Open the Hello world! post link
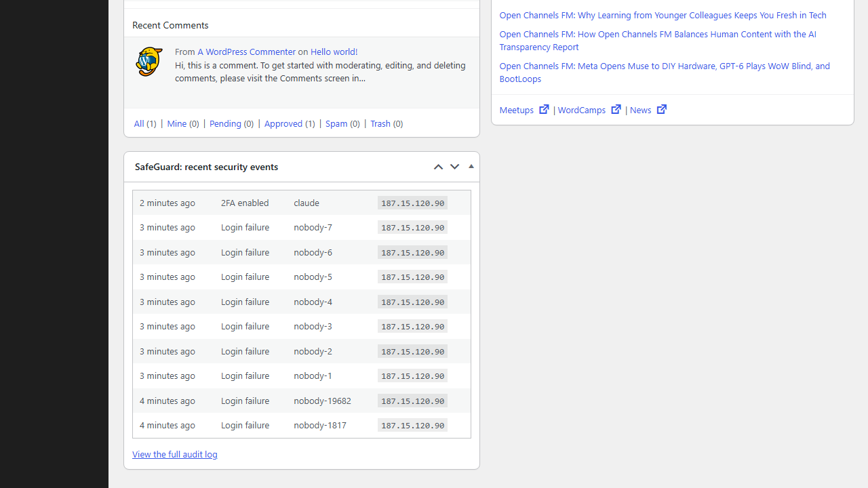 [334, 52]
